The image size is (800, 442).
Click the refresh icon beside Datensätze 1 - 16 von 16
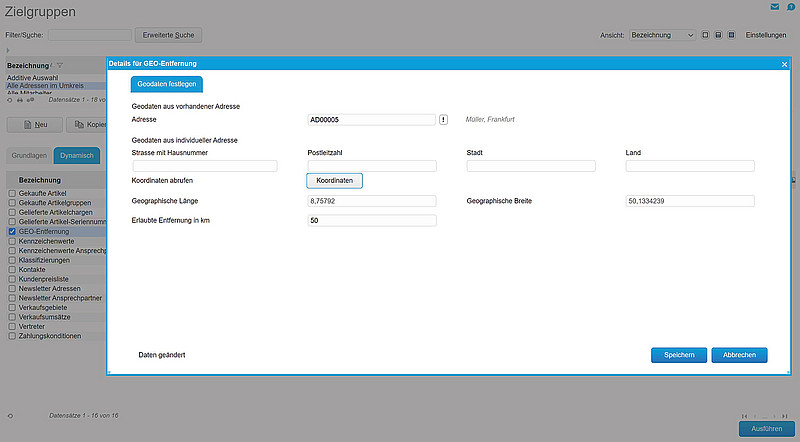click(x=10, y=416)
